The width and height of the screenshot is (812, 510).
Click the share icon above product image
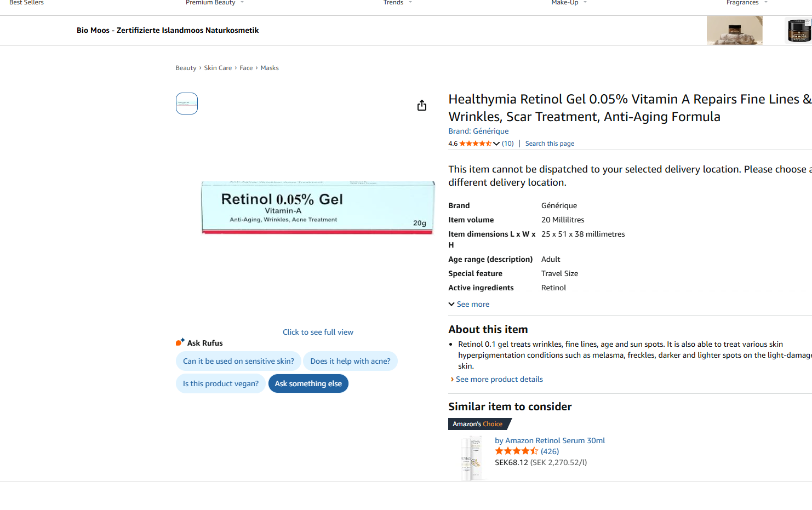[421, 105]
